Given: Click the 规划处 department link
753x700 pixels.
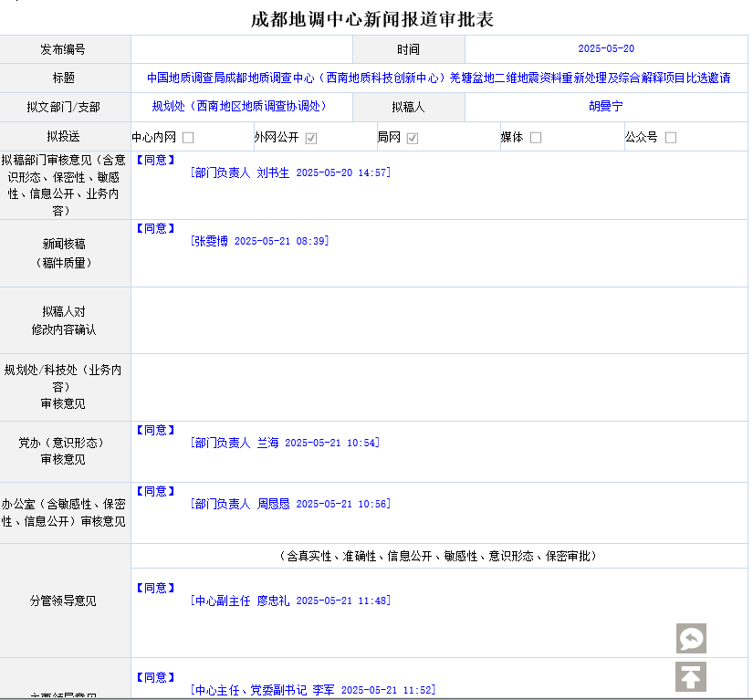Looking at the screenshot, I should [239, 107].
